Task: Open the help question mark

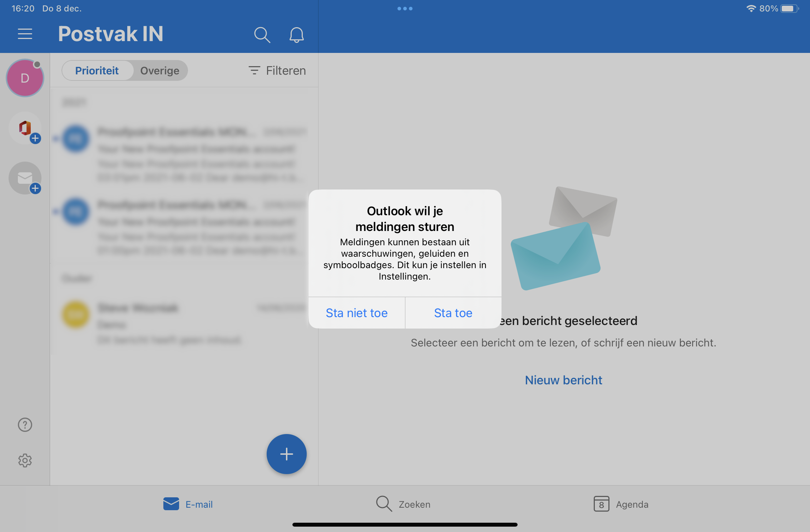Action: 25,425
